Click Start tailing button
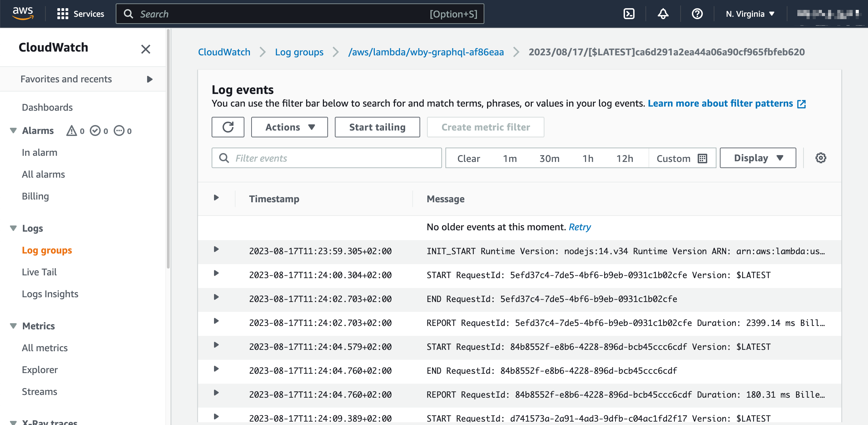This screenshot has width=868, height=425. tap(377, 127)
